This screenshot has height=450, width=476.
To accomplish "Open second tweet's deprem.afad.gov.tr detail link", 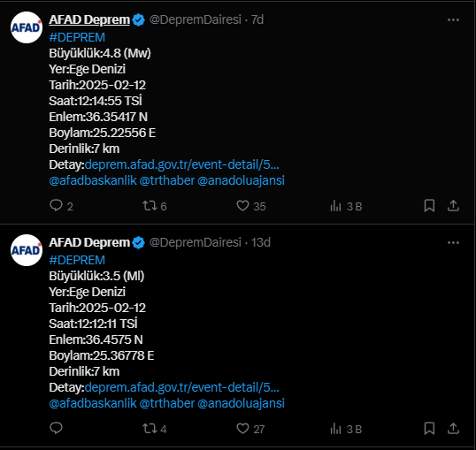I will click(x=182, y=387).
